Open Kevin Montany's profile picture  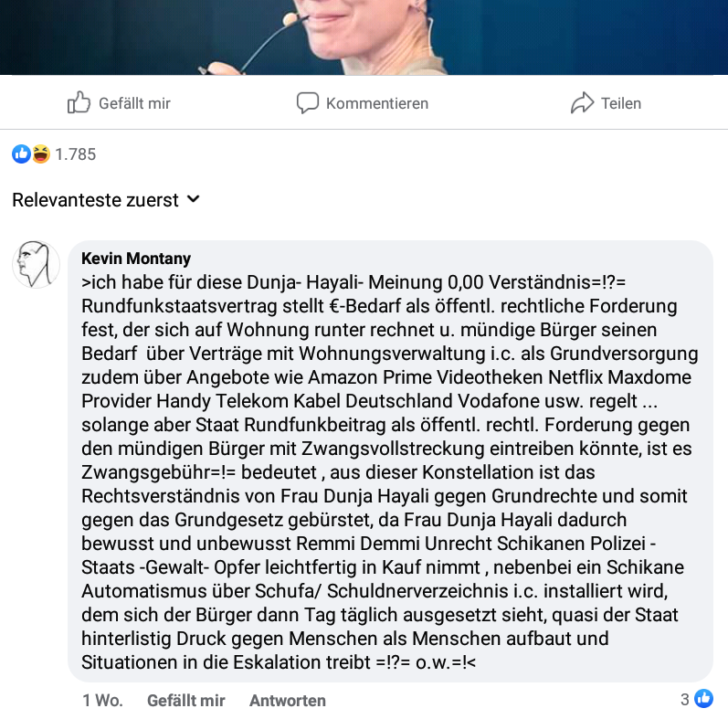click(36, 265)
